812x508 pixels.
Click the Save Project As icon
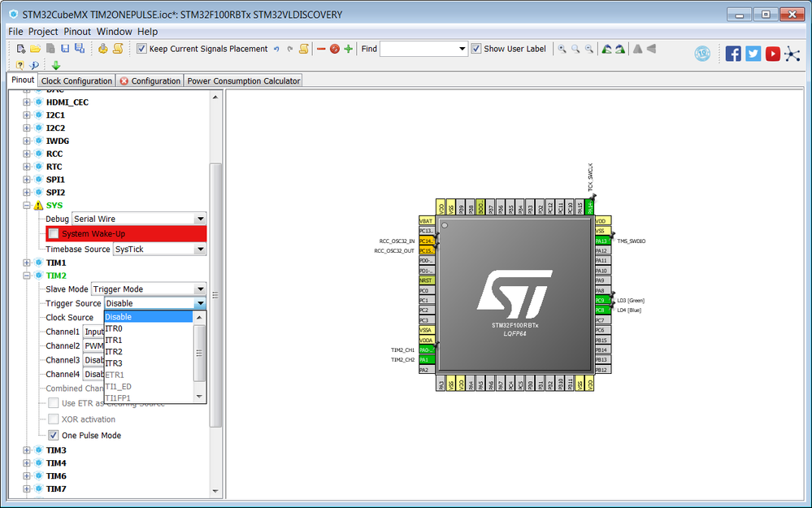(x=80, y=49)
